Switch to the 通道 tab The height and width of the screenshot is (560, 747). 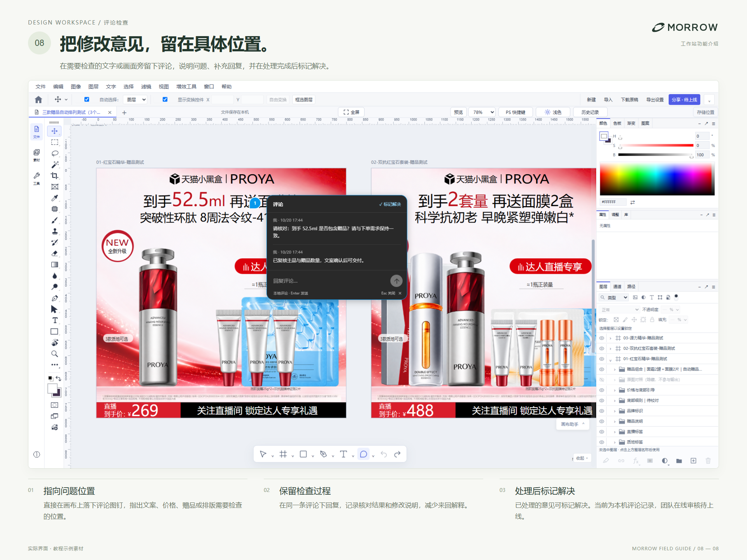617,287
